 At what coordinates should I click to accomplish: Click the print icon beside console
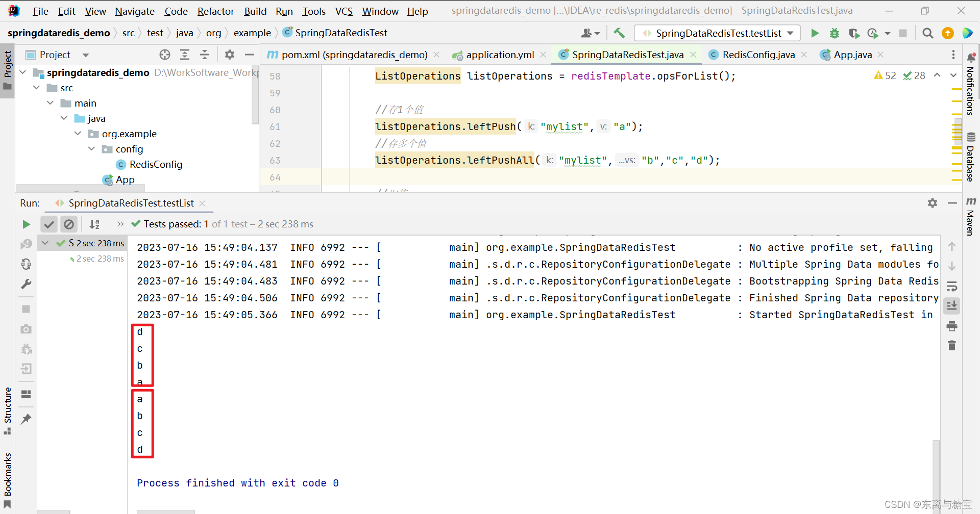point(952,326)
